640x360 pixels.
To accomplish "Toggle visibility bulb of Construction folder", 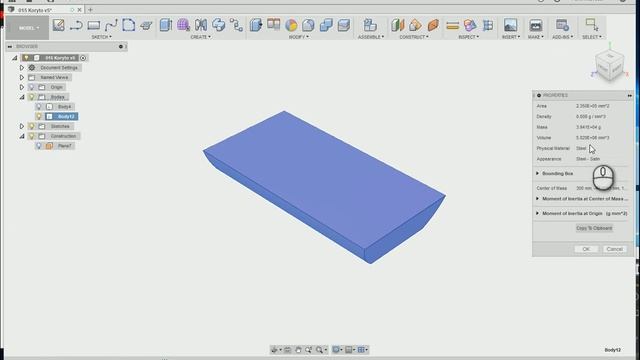I will pos(31,136).
